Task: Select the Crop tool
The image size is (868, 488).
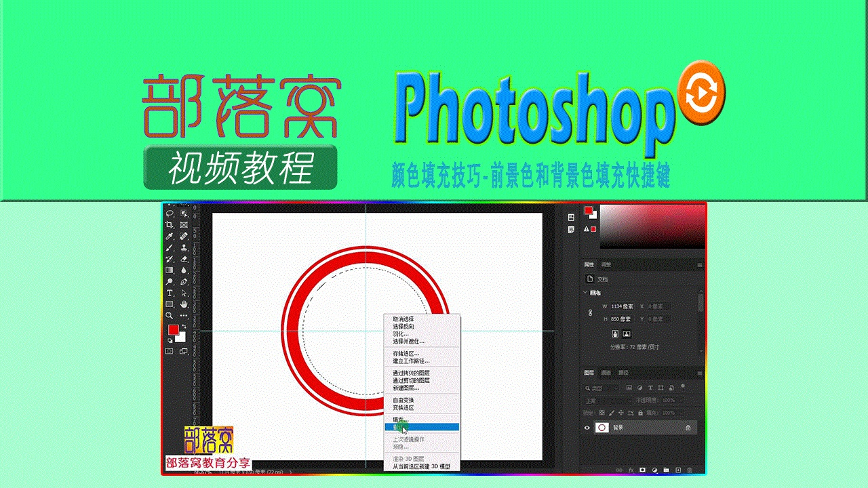Action: coord(170,224)
